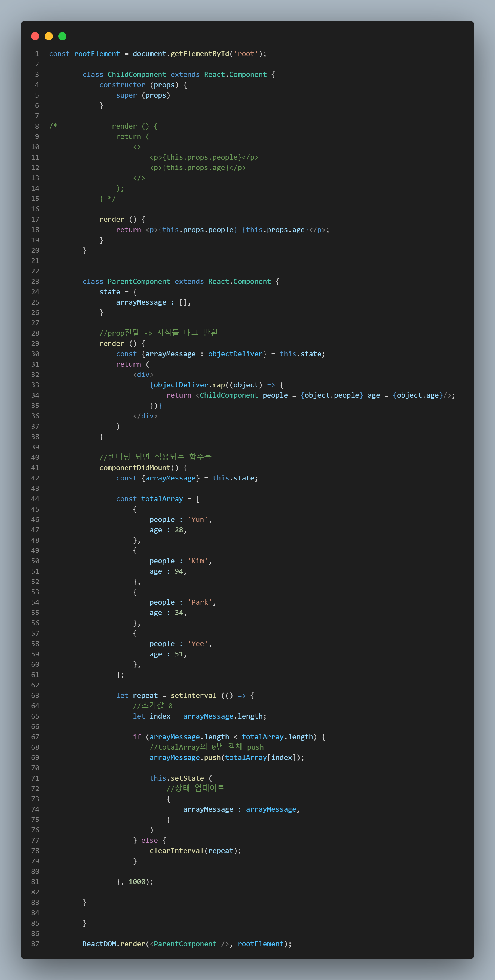The image size is (495, 980).
Task: Click 'if' keyword on line 67
Action: coord(137,737)
